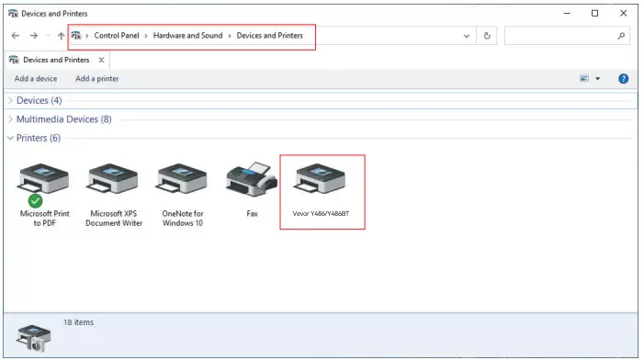The height and width of the screenshot is (360, 644).
Task: Click Add a device
Action: point(36,78)
